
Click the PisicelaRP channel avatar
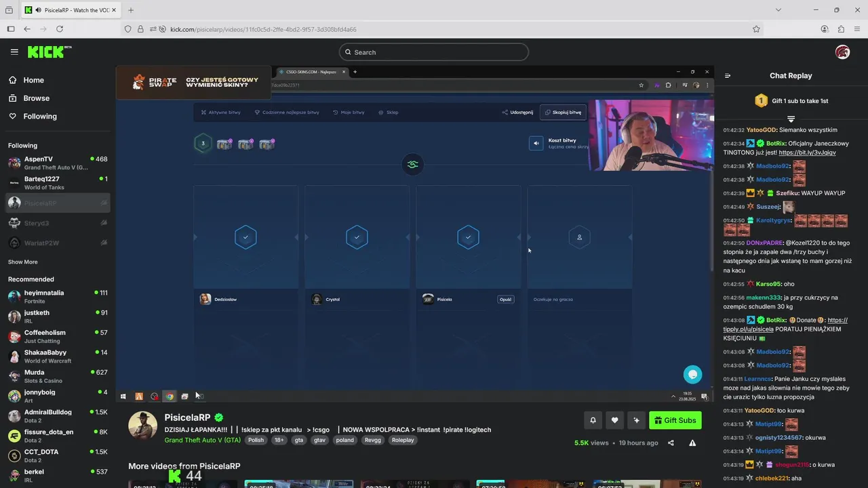coord(142,425)
